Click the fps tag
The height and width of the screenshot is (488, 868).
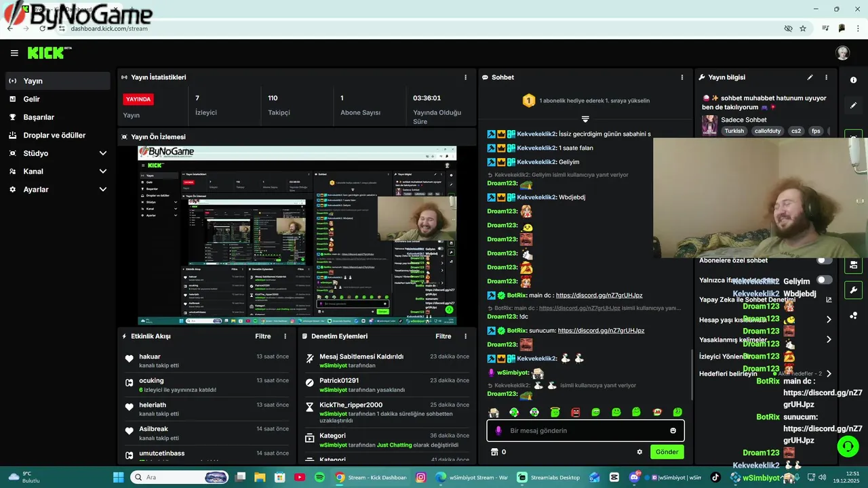click(816, 131)
